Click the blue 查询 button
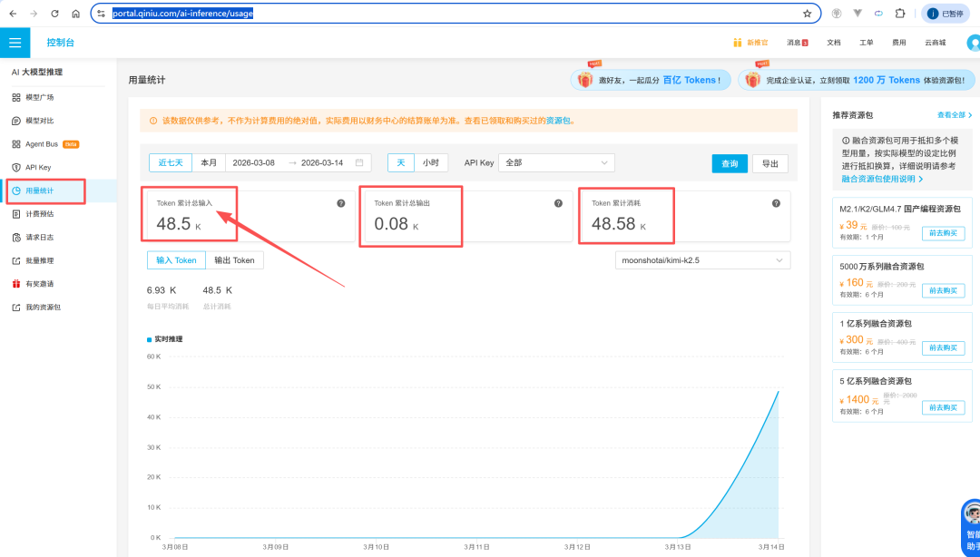Viewport: 980px width, 557px height. coord(730,163)
